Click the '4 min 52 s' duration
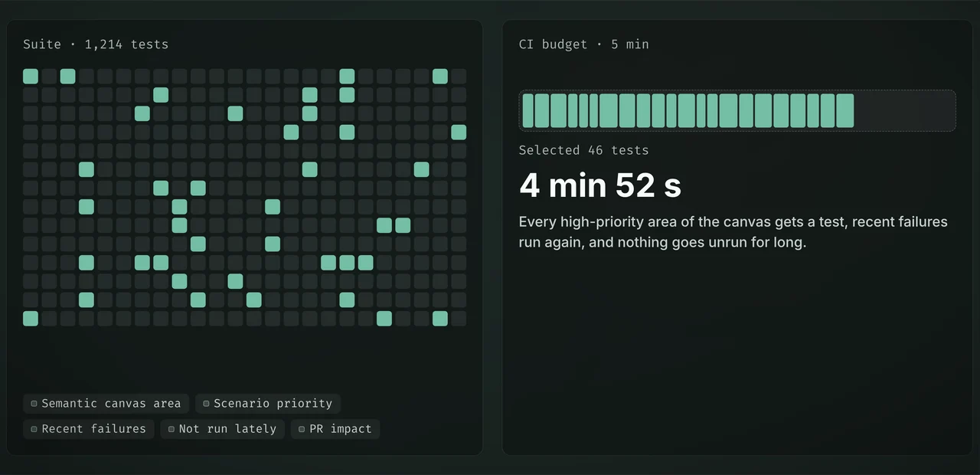 600,185
